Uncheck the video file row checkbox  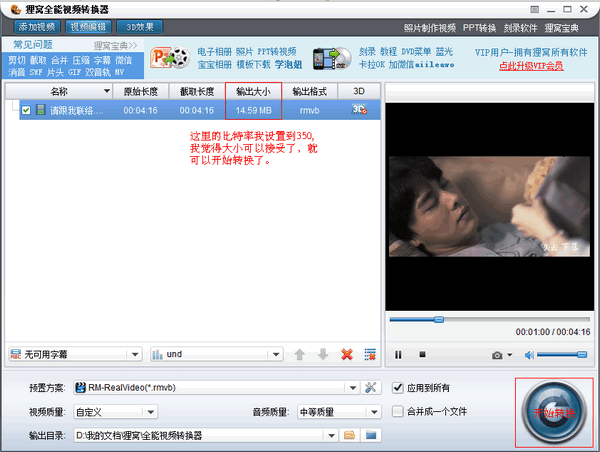[26, 110]
